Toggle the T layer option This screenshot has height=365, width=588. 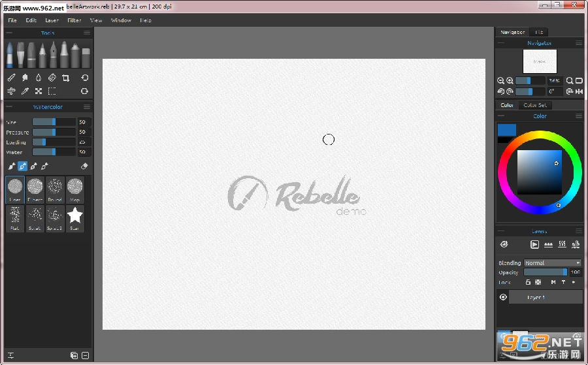tap(563, 282)
